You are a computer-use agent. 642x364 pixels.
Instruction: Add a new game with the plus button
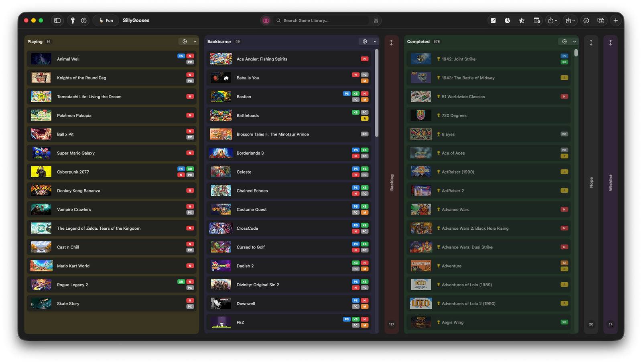(x=616, y=20)
